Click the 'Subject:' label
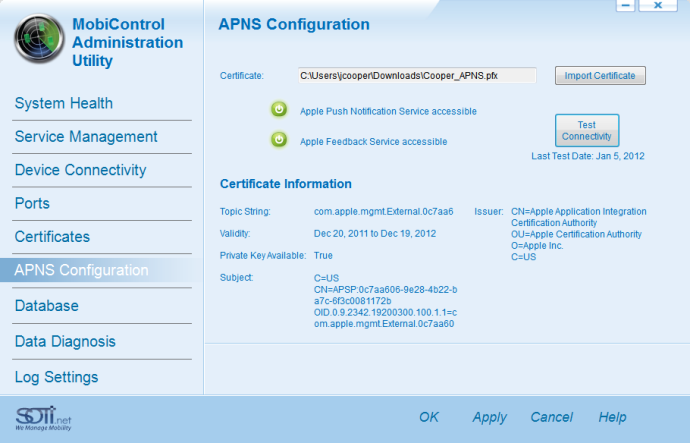Screen dimensions: 690x443 (x=236, y=278)
